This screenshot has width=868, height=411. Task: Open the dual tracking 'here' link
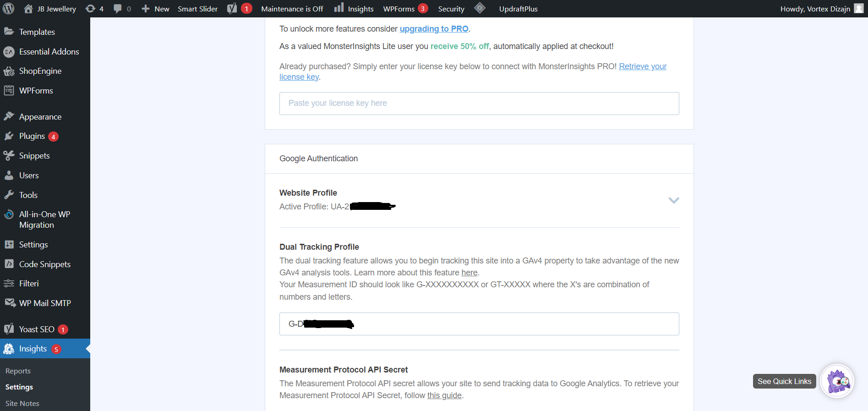click(469, 273)
